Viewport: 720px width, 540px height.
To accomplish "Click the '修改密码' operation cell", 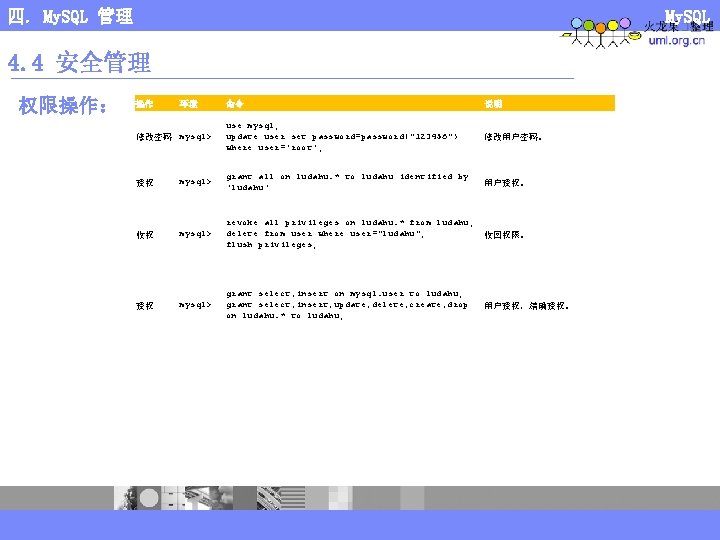I will (154, 137).
